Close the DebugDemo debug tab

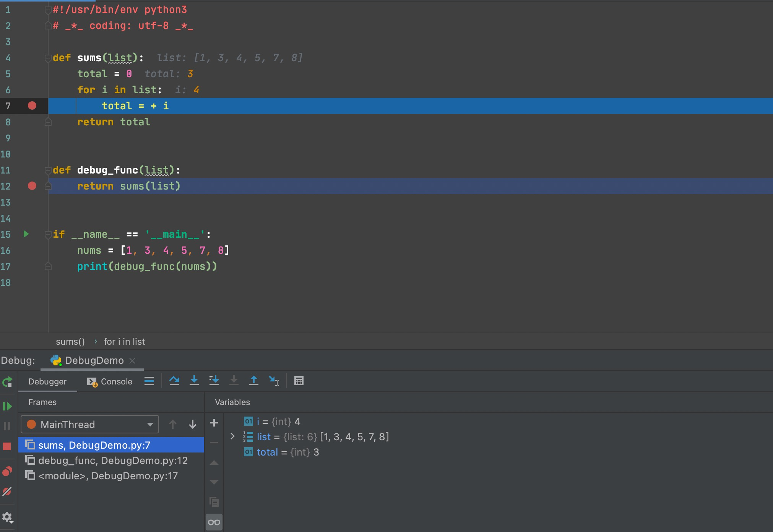[x=132, y=360]
